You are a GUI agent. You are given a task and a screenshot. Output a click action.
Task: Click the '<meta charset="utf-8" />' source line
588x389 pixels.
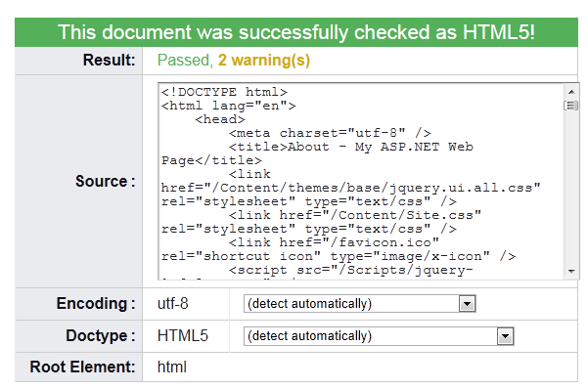pyautogui.click(x=330, y=133)
